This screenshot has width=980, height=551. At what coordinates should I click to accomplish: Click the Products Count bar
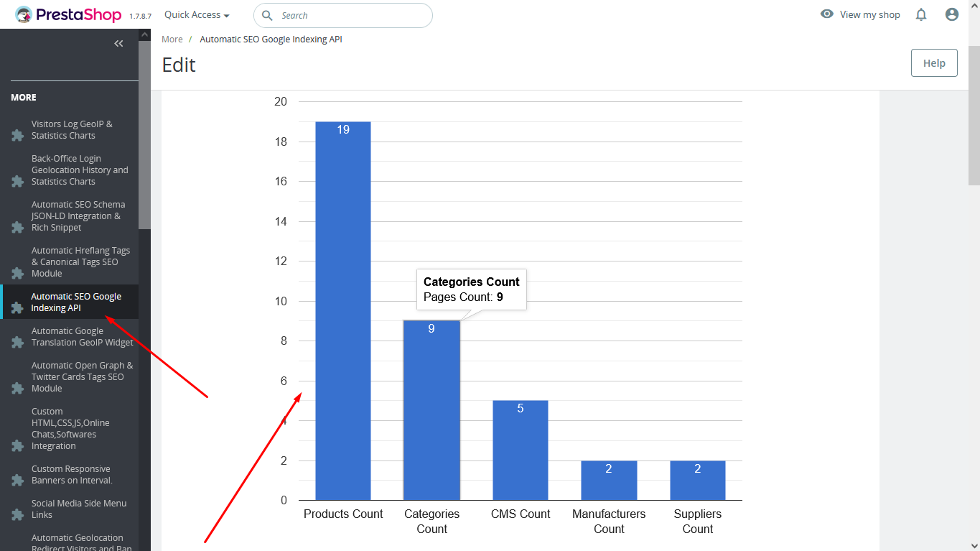(x=343, y=311)
